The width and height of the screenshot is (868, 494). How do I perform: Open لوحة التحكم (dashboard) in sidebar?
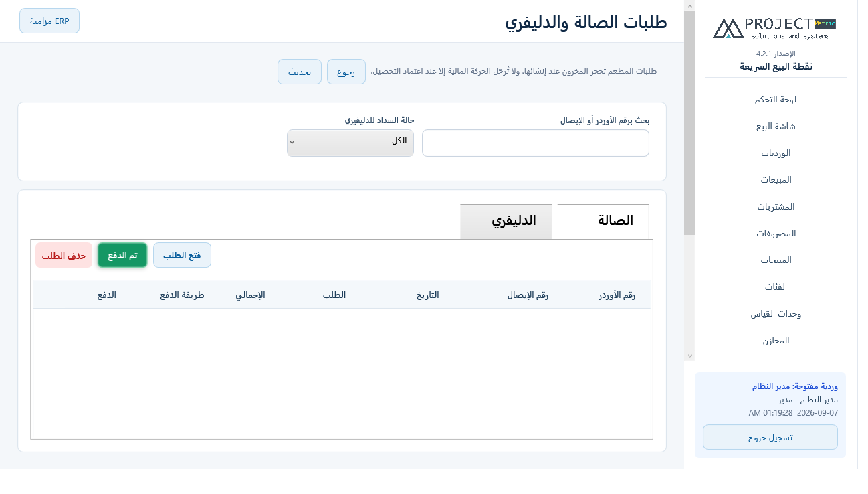point(776,99)
